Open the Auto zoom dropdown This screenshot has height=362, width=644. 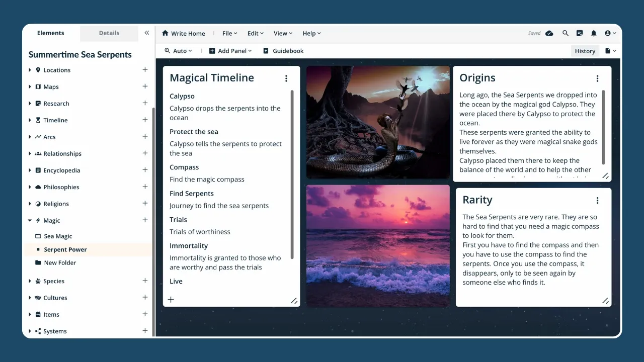178,50
